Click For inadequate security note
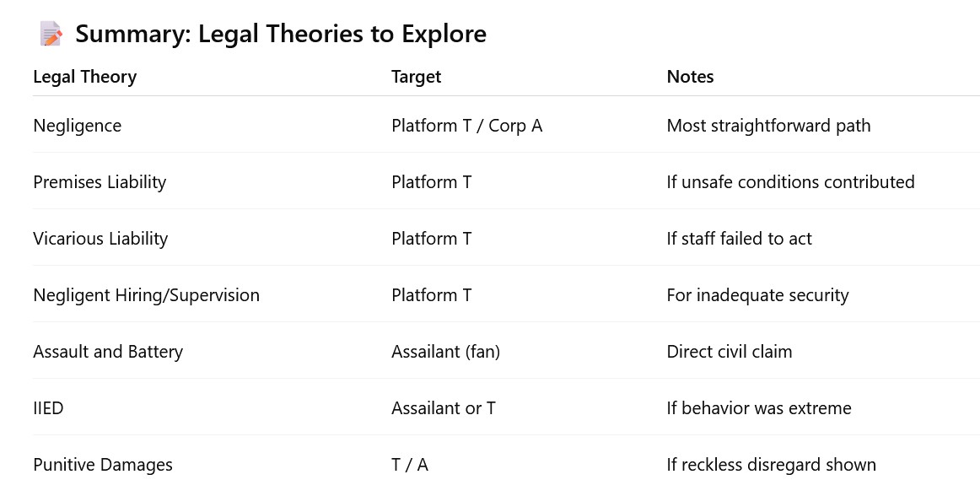This screenshot has height=496, width=980. 757,295
